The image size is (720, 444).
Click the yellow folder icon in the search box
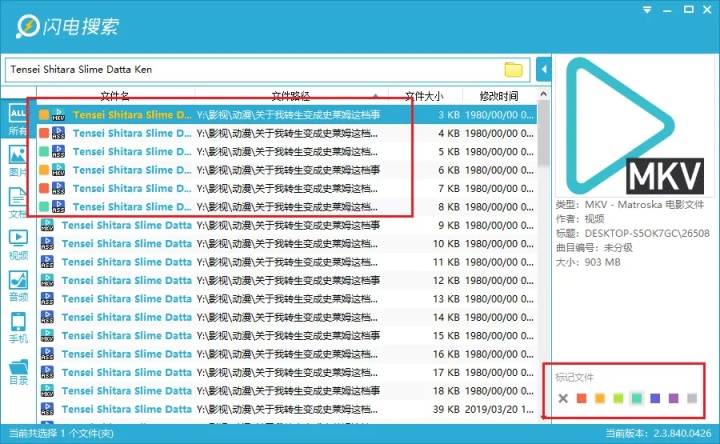coord(513,69)
